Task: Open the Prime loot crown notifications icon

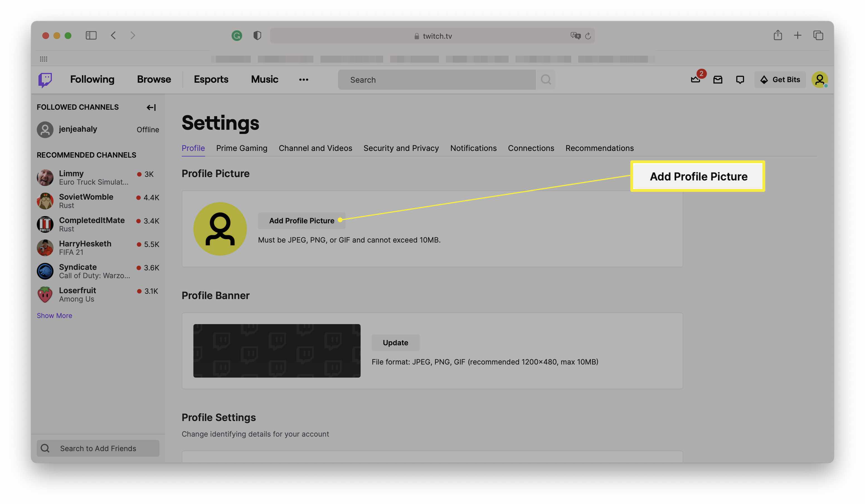Action: pyautogui.click(x=696, y=80)
